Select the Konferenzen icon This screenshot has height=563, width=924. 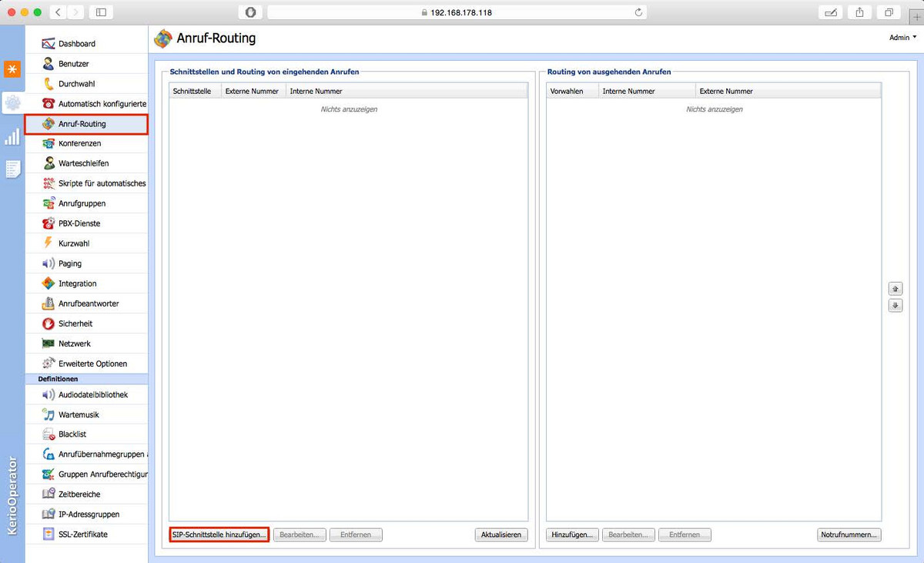49,143
